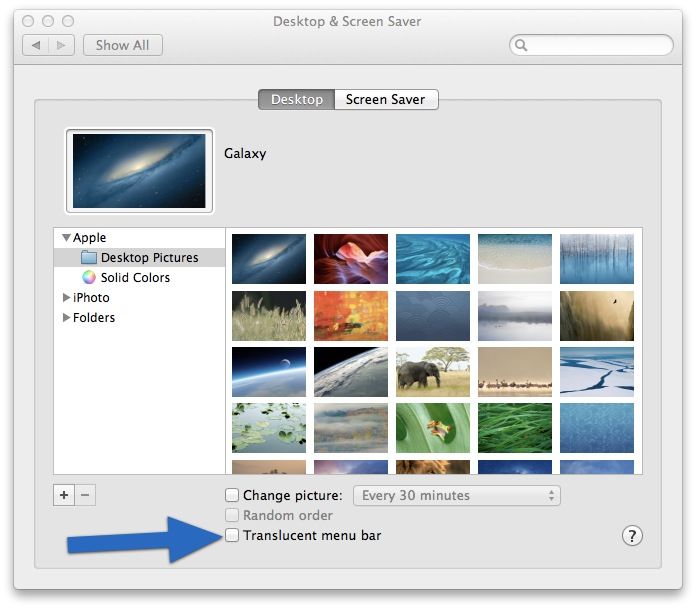696x609 pixels.
Task: Click the forward navigation arrow
Action: pyautogui.click(x=62, y=46)
